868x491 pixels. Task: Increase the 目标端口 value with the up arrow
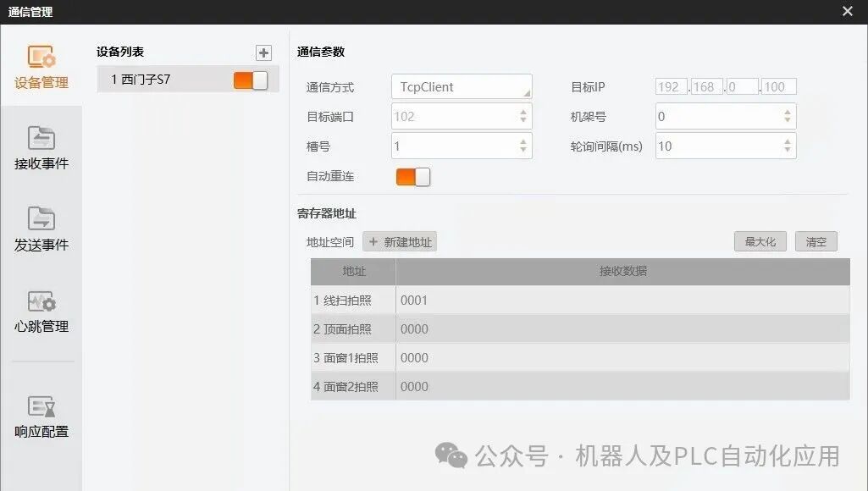point(523,113)
